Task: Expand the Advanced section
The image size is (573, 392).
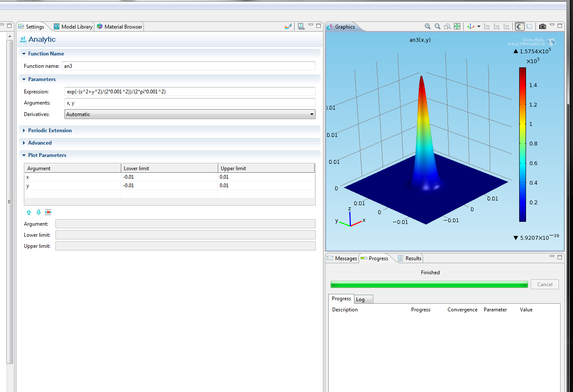Action: point(24,143)
